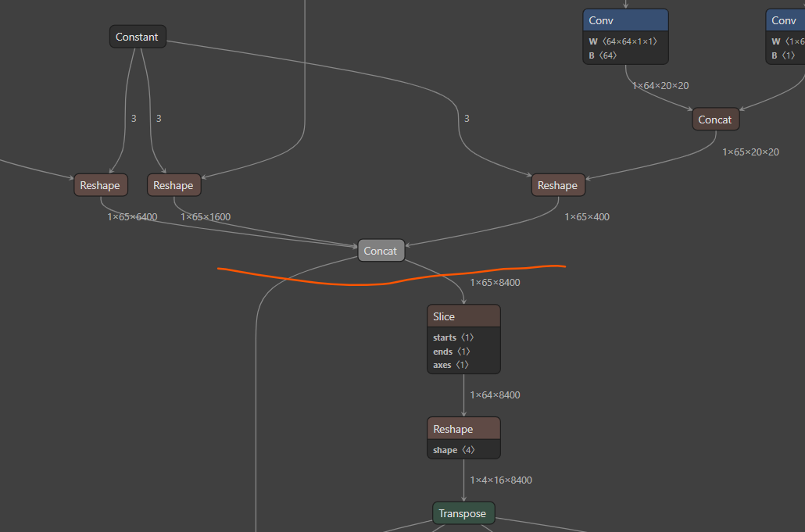805x532 pixels.
Task: Select the partially visible Conv node at right edge
Action: (785, 20)
